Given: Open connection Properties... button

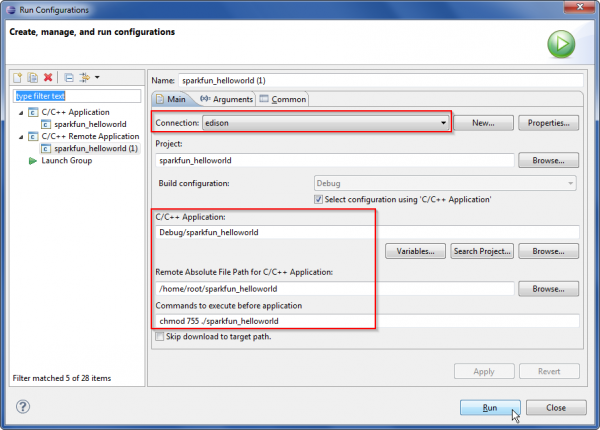Looking at the screenshot, I should click(548, 123).
